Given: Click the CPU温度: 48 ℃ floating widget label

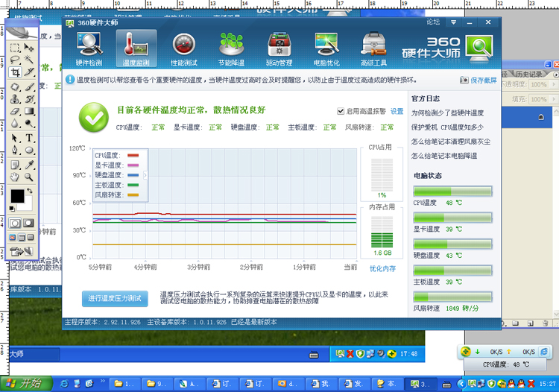Looking at the screenshot, I should [x=505, y=364].
